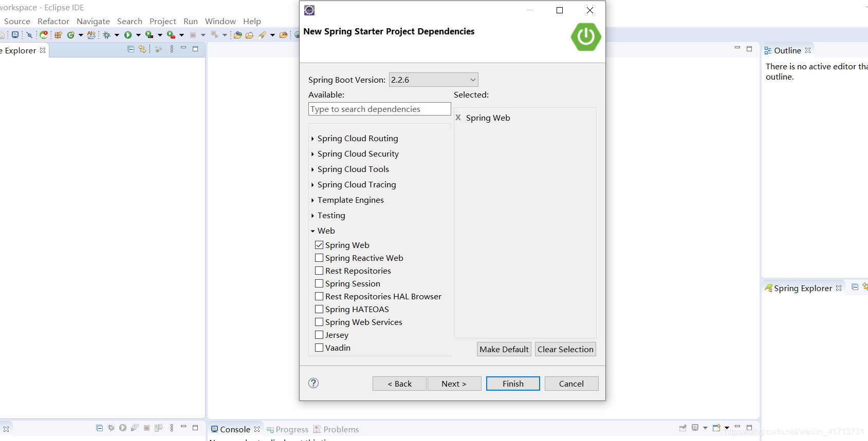This screenshot has width=868, height=441.
Task: Check the Spring HATEOAS dependency
Action: (x=319, y=309)
